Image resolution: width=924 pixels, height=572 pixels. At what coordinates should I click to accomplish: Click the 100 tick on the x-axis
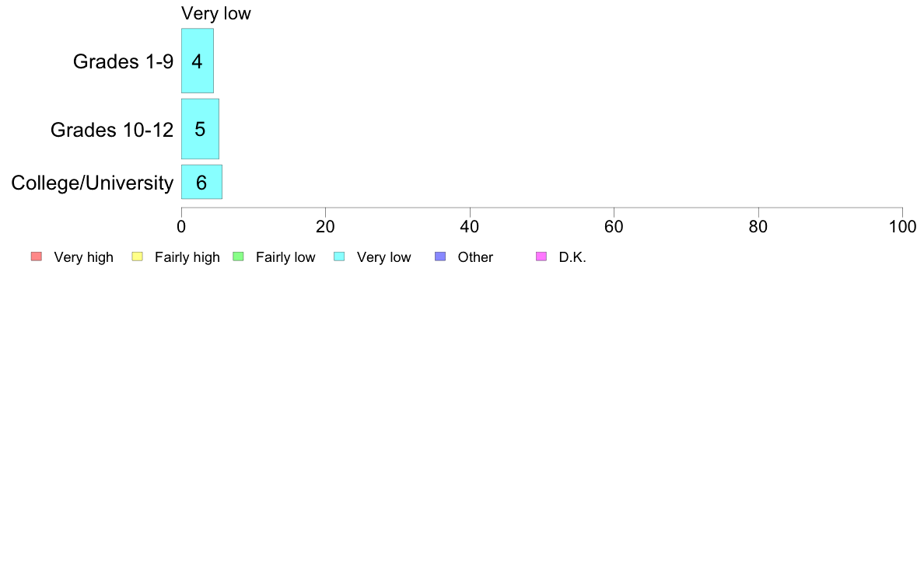(x=902, y=227)
